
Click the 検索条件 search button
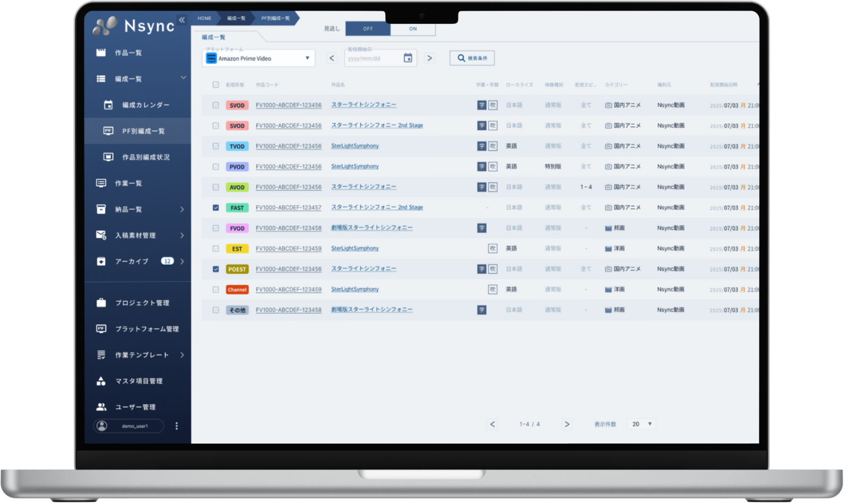coord(472,58)
